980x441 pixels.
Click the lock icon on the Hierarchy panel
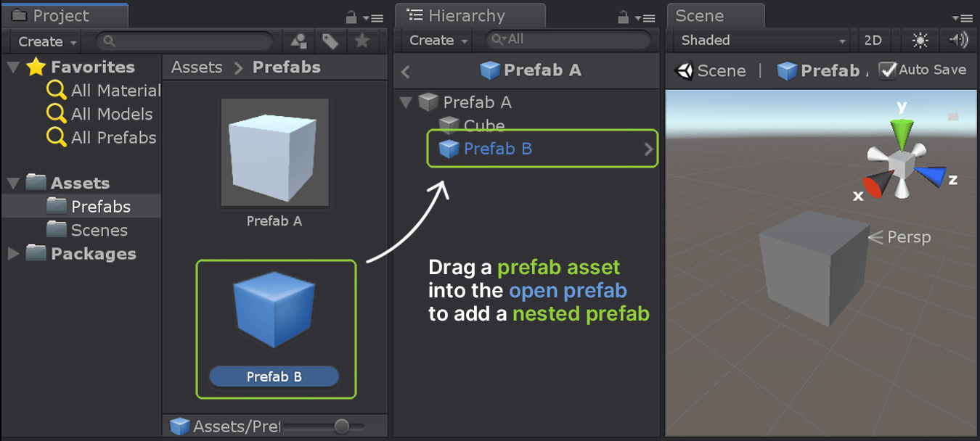[625, 16]
